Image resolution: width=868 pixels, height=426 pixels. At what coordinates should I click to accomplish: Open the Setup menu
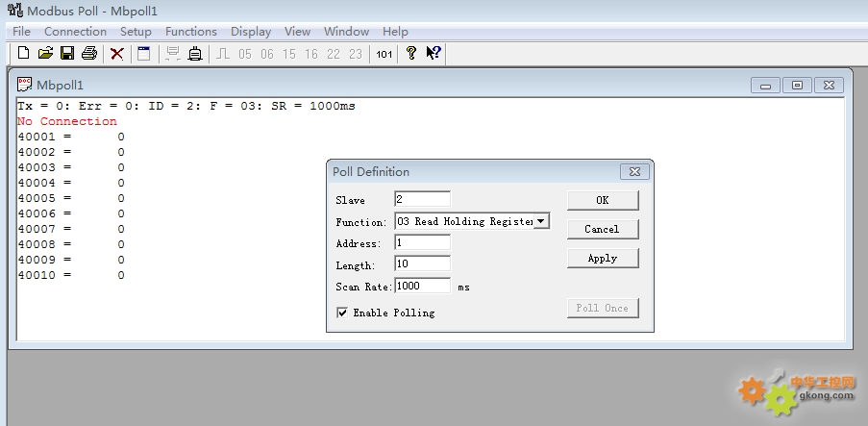click(x=136, y=32)
